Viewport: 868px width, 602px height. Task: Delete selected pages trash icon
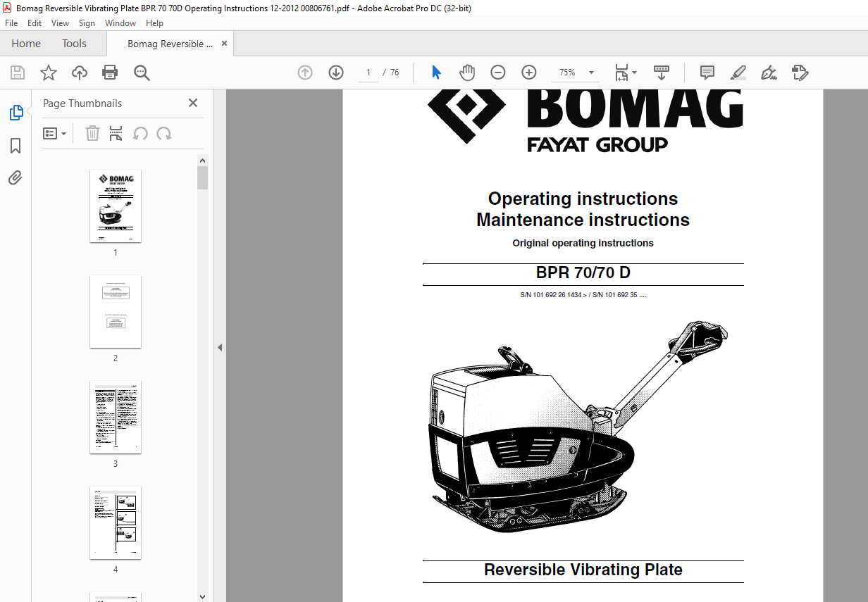tap(92, 133)
